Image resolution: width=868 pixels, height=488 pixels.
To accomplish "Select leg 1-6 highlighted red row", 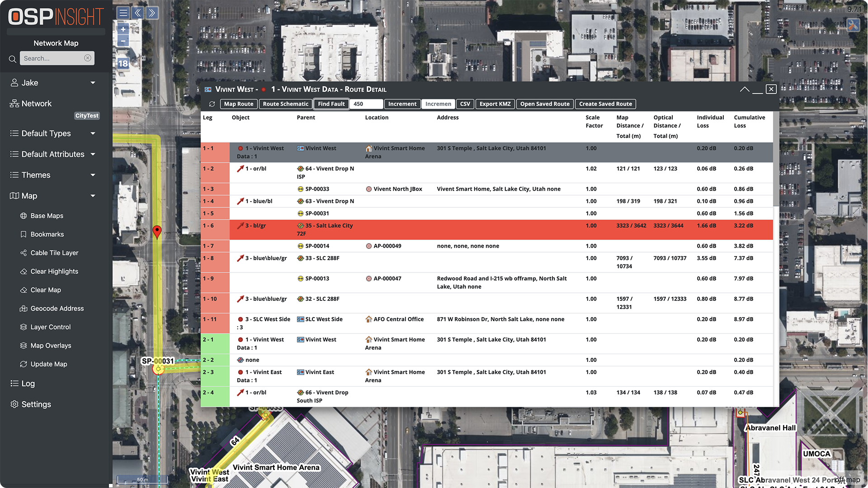I will pyautogui.click(x=487, y=230).
